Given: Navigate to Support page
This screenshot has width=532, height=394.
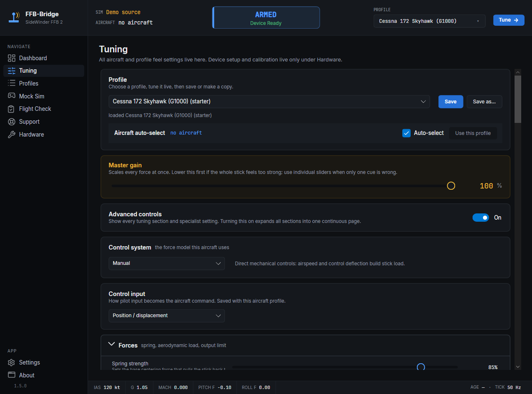Looking at the screenshot, I should [44, 122].
